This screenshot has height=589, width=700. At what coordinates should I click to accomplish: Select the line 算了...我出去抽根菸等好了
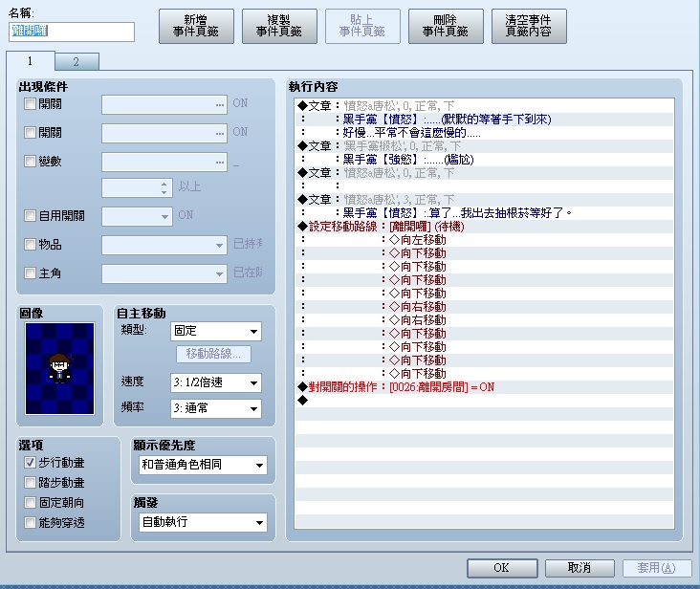click(x=484, y=213)
